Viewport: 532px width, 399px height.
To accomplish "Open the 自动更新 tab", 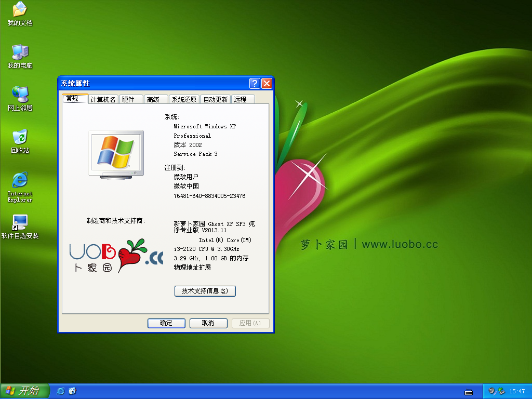I will (x=215, y=99).
